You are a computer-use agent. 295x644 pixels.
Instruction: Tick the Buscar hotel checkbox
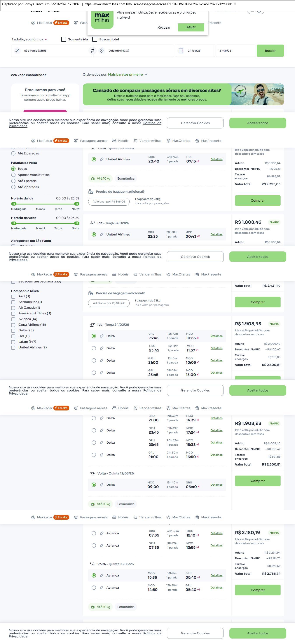click(x=95, y=39)
